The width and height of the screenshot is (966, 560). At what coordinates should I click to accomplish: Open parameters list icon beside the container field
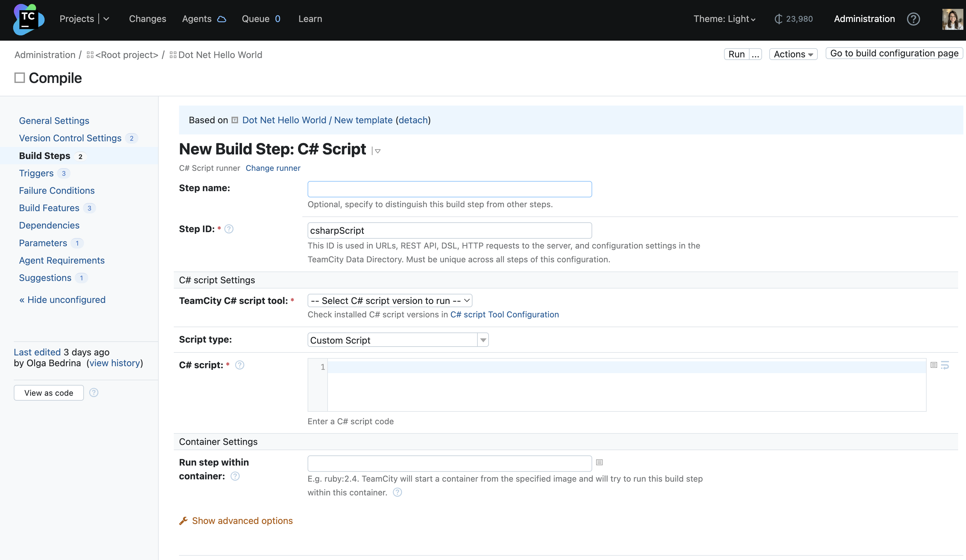coord(599,462)
